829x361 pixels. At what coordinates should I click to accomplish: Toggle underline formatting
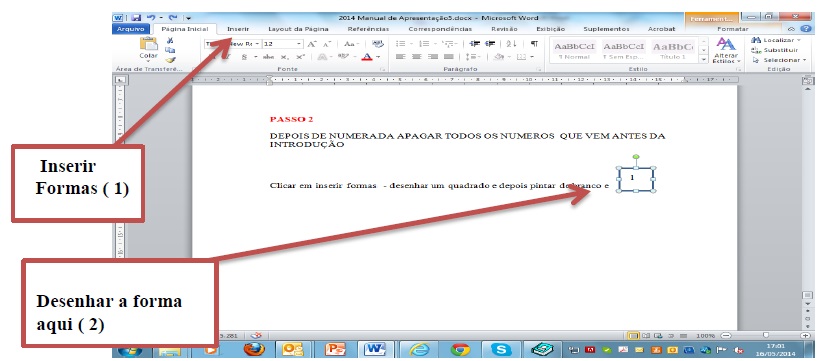pos(244,57)
